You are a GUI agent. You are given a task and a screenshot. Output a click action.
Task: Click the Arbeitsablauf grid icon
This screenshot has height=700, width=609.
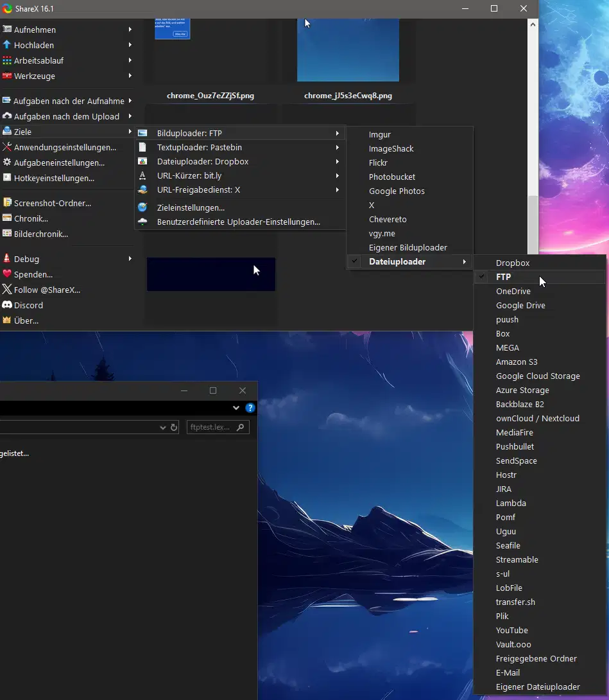(6, 60)
